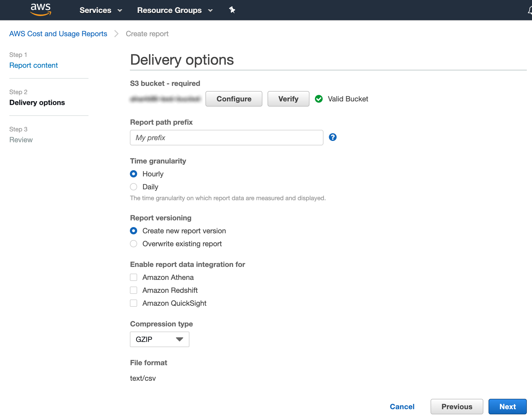
Task: Check the Amazon QuickSight box
Action: 134,303
